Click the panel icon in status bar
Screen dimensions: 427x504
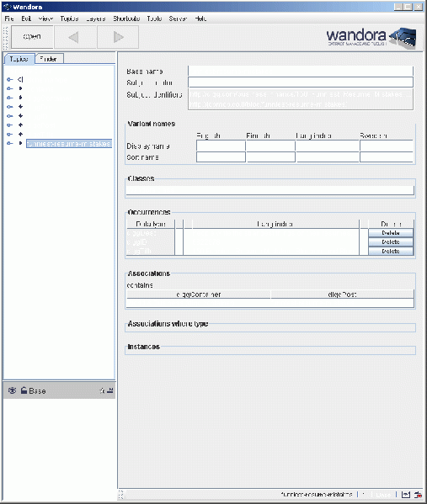coord(406,495)
